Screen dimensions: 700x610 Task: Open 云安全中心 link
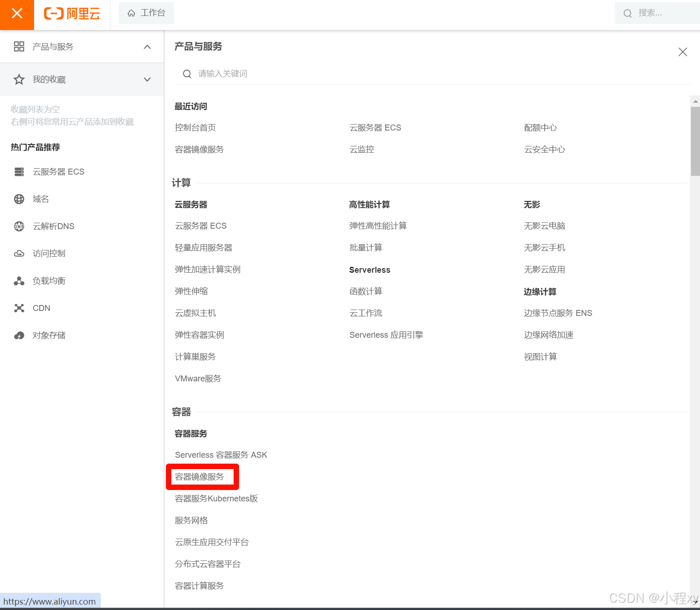(x=545, y=150)
